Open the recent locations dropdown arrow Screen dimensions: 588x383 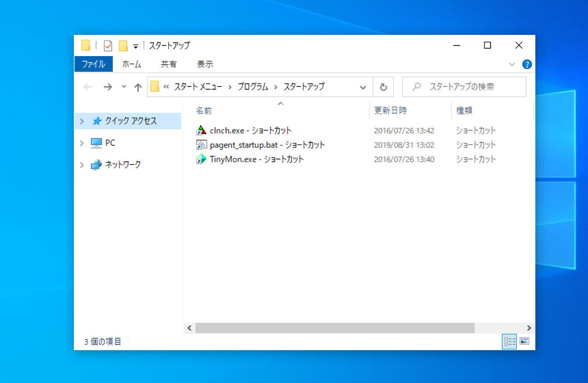124,86
